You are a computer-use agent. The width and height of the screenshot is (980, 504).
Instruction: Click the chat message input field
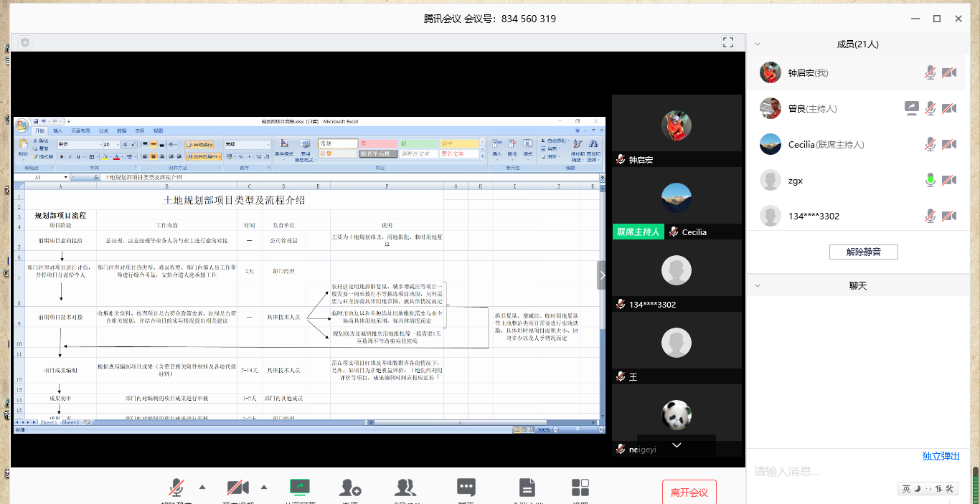[x=825, y=472]
